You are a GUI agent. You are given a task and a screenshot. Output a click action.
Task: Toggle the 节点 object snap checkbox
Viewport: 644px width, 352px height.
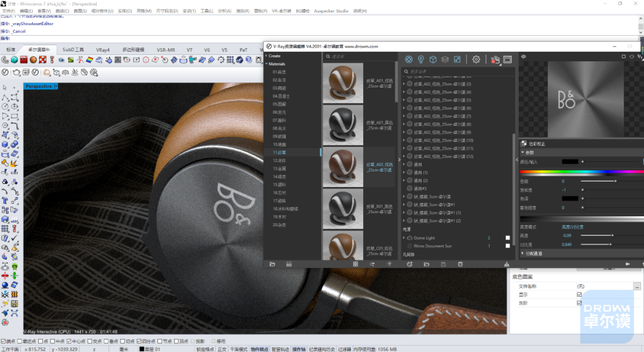pos(160,341)
